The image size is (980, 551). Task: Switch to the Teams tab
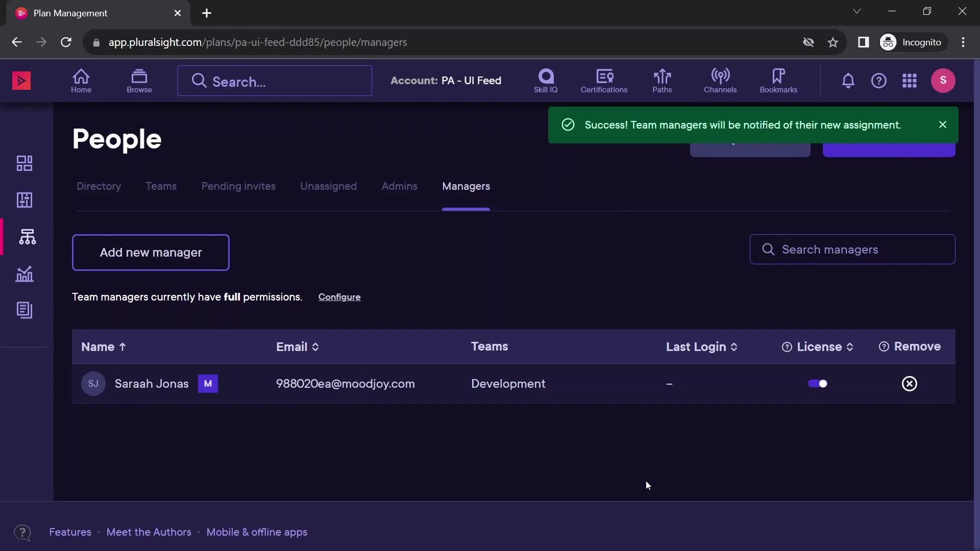coord(161,186)
